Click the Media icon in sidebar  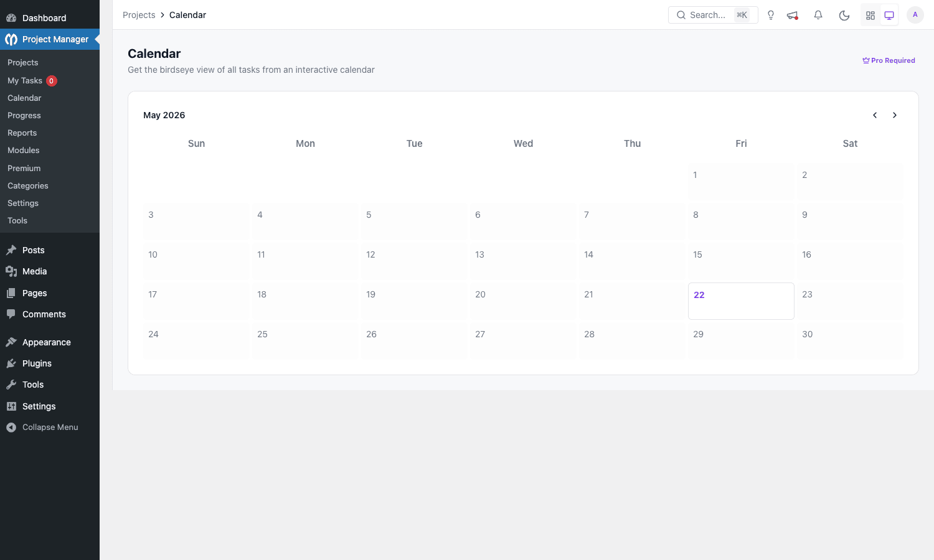click(x=11, y=271)
